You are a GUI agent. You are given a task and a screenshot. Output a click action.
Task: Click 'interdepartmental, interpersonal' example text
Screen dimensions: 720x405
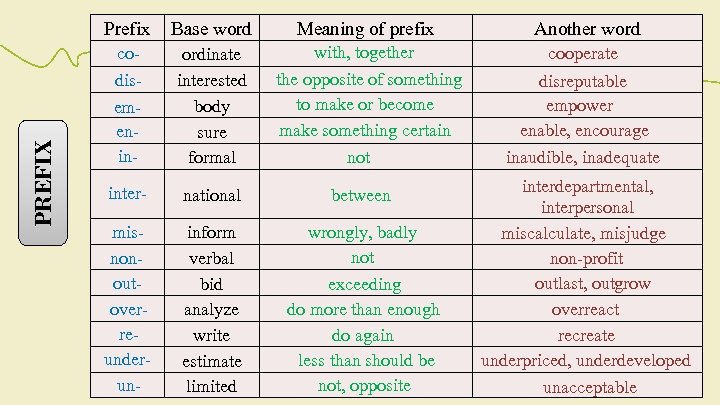[587, 197]
